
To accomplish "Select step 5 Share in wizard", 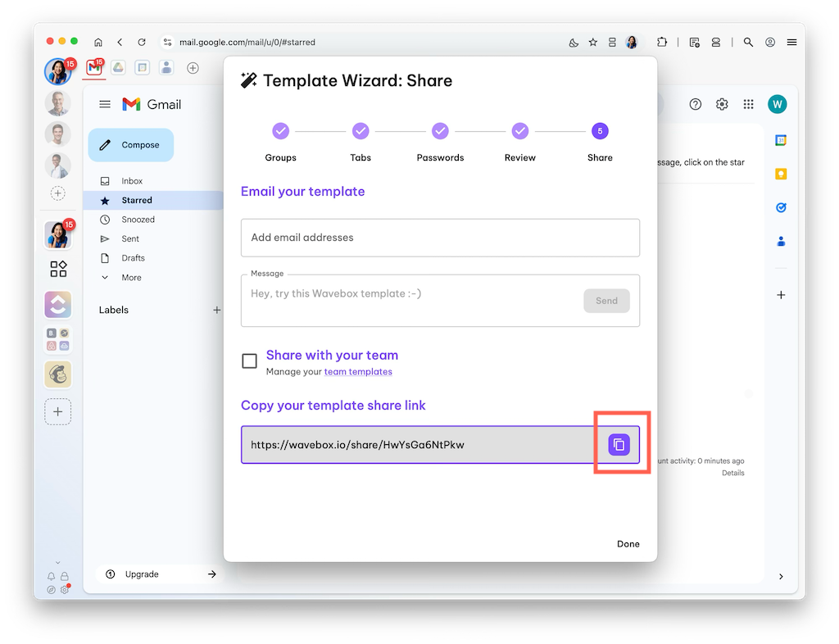I will point(600,142).
